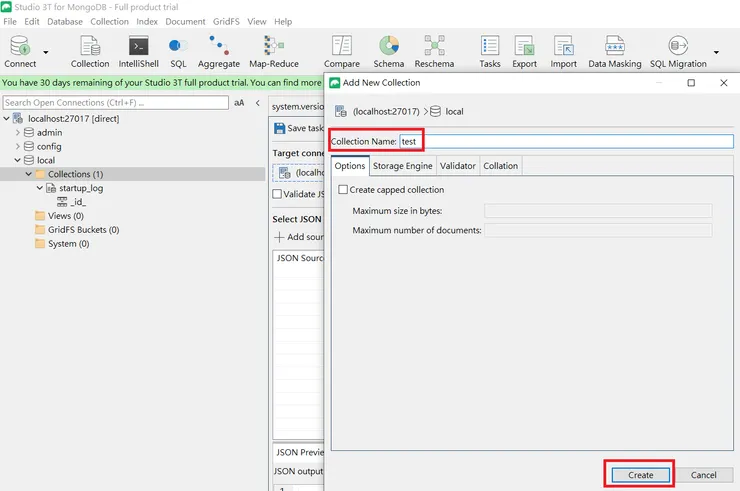Screen dimensions: 740x491
Task: Collapse the local database node
Action: (17, 160)
